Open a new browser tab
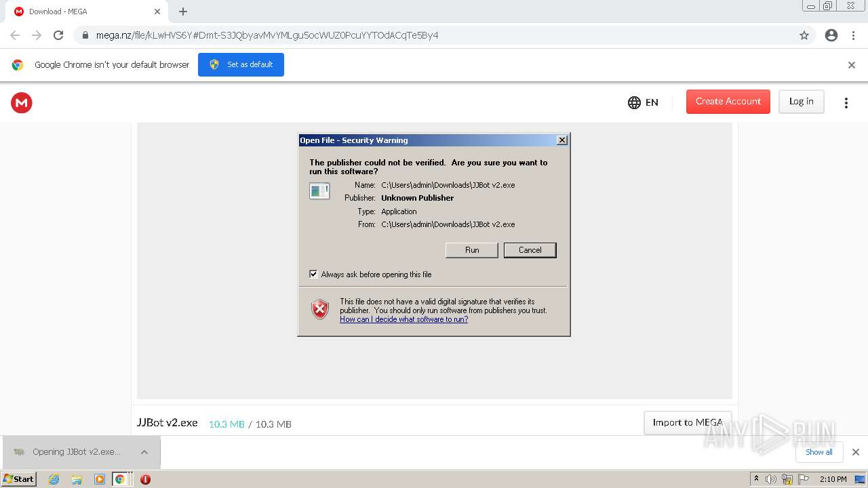 coord(183,12)
